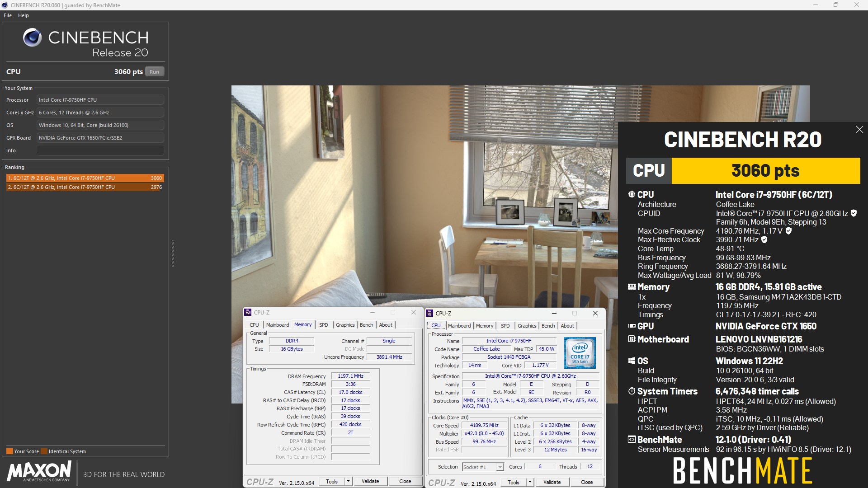Open Socket #1 selection dropdown
The height and width of the screenshot is (488, 868).
483,467
